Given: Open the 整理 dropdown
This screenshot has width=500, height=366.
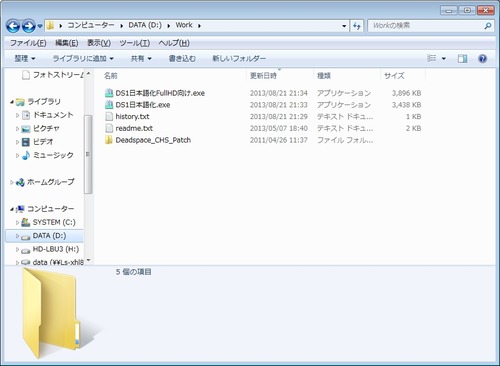Looking at the screenshot, I should (x=25, y=59).
